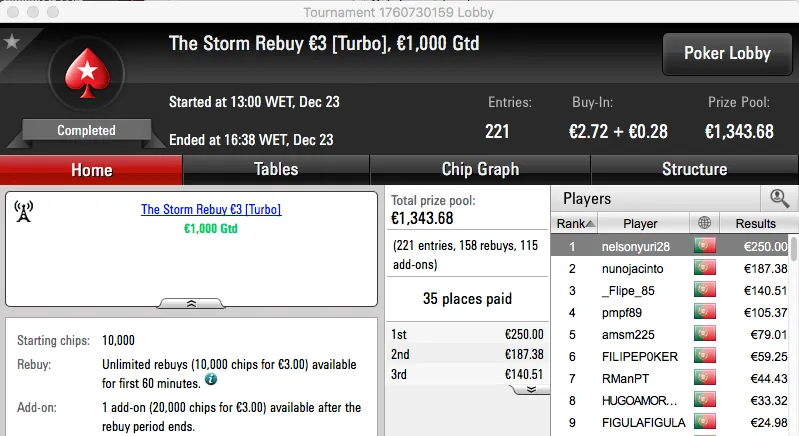Select the Home tab
The image size is (799, 436).
[91, 169]
